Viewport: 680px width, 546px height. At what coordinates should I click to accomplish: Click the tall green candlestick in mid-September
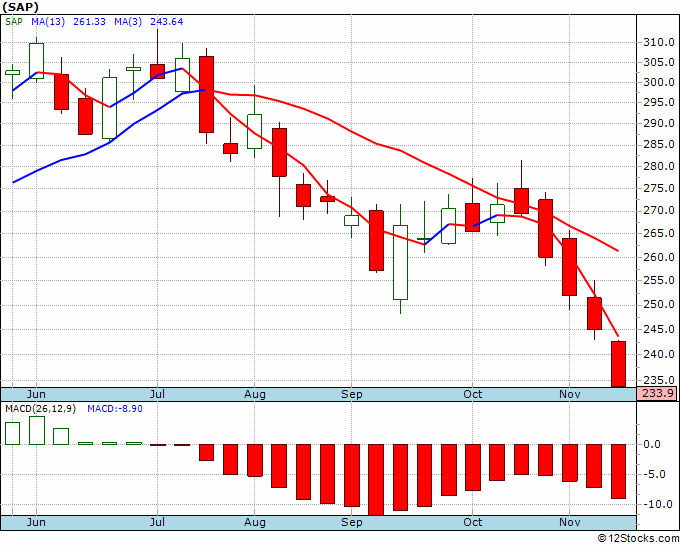[400, 262]
